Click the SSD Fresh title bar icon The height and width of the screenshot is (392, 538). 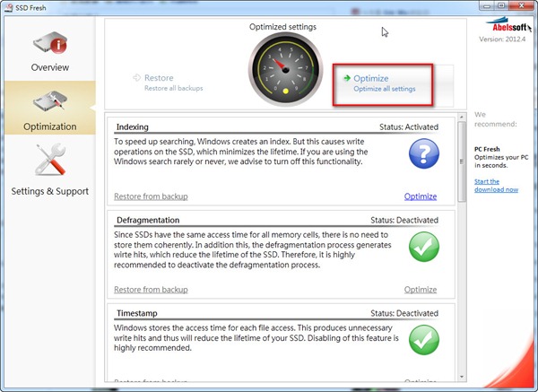[9, 7]
